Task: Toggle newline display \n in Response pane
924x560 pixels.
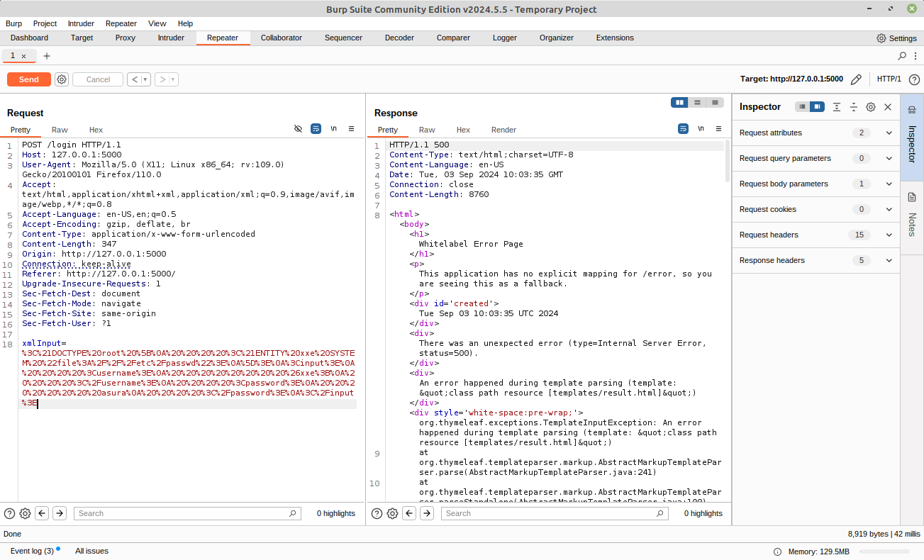Action: pos(701,129)
